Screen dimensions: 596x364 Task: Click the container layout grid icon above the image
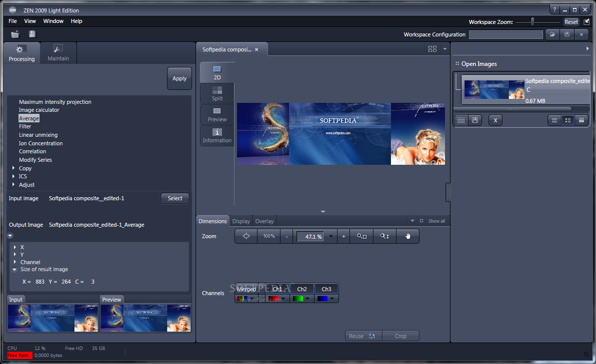(x=432, y=49)
